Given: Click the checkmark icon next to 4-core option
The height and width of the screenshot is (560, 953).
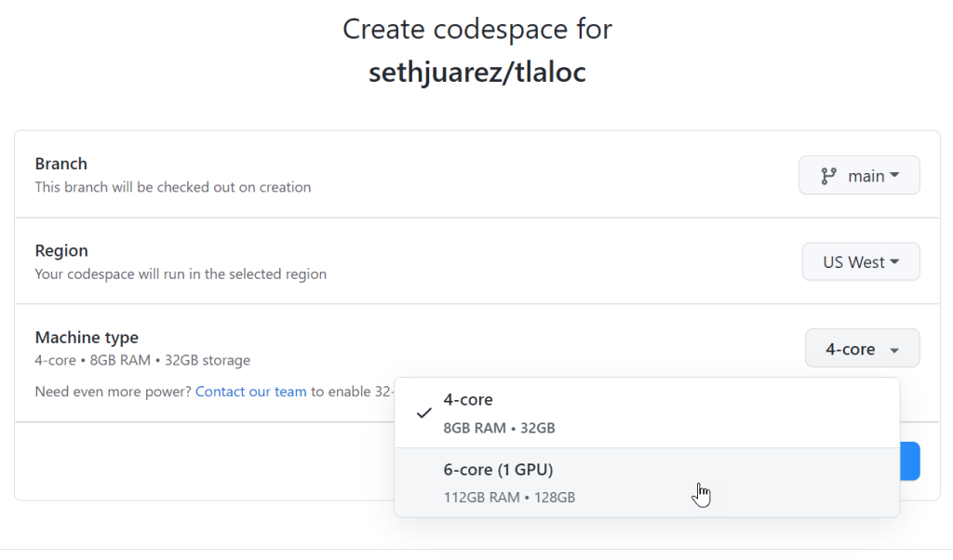Looking at the screenshot, I should click(423, 413).
